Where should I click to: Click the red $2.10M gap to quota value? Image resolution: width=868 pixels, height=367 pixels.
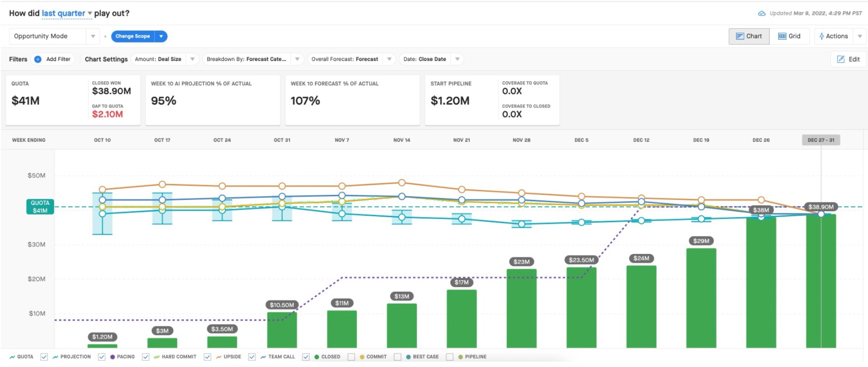[108, 114]
